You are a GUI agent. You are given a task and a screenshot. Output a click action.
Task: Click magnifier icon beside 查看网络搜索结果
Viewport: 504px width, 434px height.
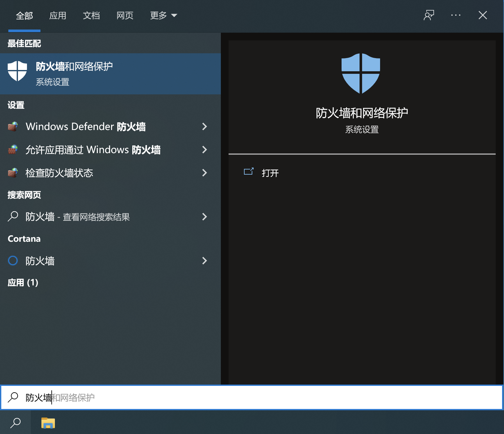(13, 216)
